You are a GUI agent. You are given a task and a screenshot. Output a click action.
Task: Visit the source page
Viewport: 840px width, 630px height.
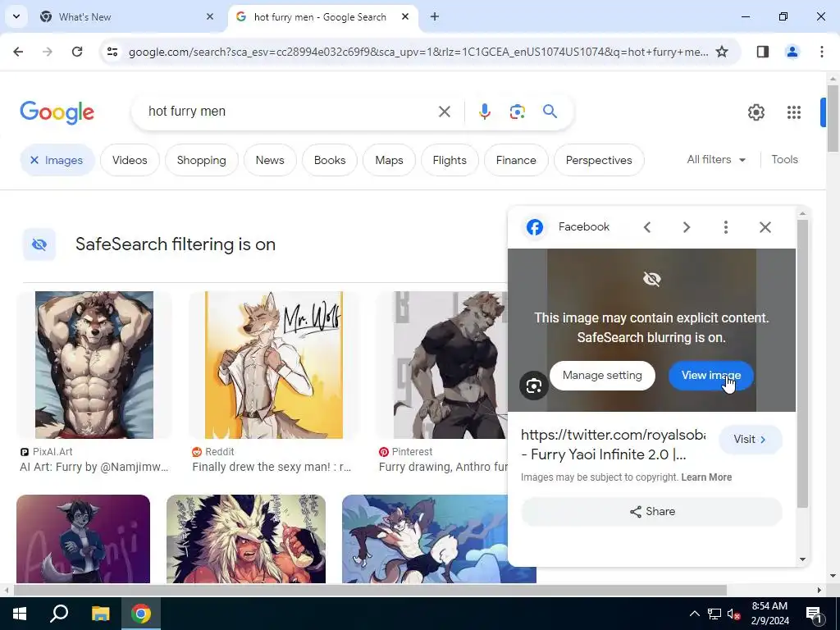point(750,440)
